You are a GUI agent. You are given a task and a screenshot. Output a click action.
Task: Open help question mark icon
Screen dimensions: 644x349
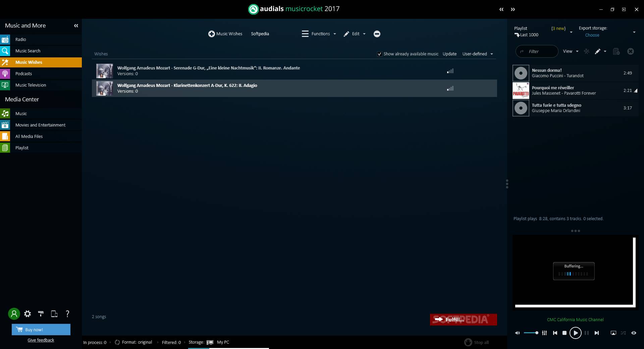point(67,314)
